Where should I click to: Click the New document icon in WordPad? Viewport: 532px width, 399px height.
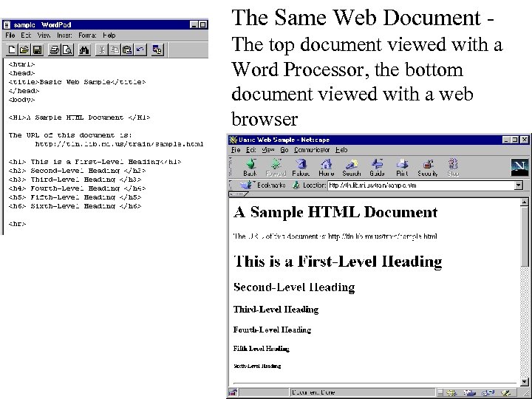[12, 50]
